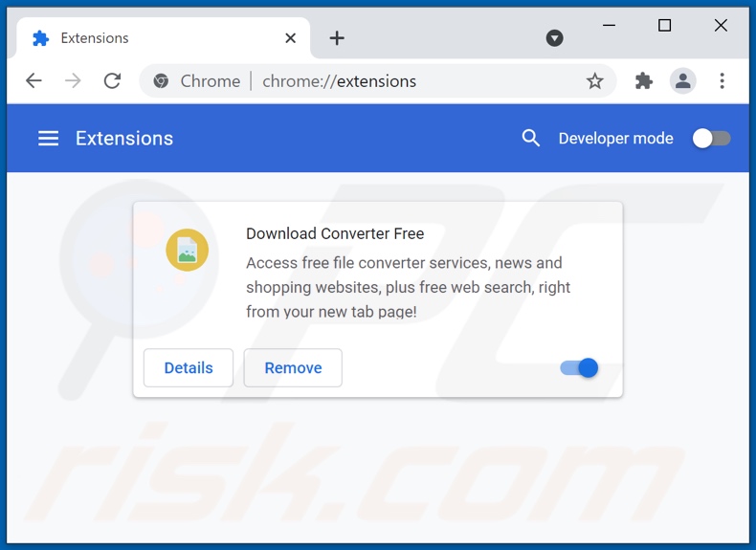756x550 pixels.
Task: Close the Extensions tab
Action: tap(291, 38)
